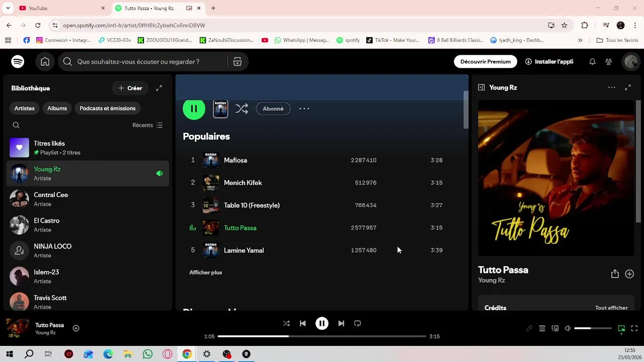Open Windows Start menu

(10, 354)
